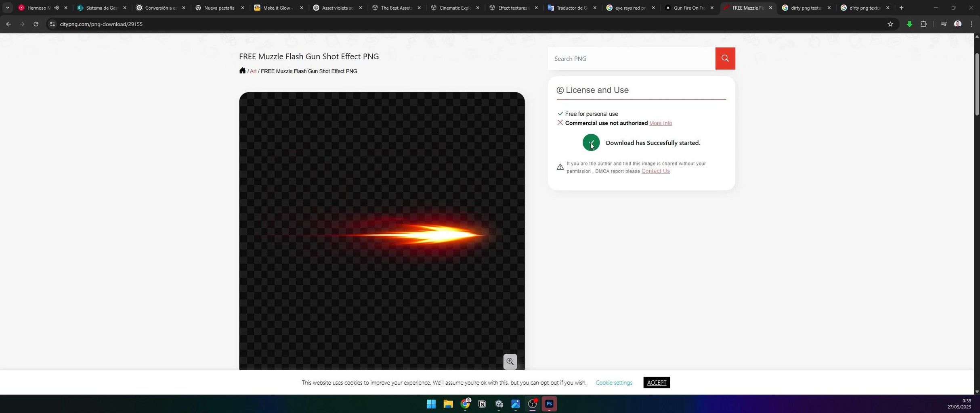Click the page vertical scrollbar thumb
980x413 pixels.
click(x=976, y=84)
